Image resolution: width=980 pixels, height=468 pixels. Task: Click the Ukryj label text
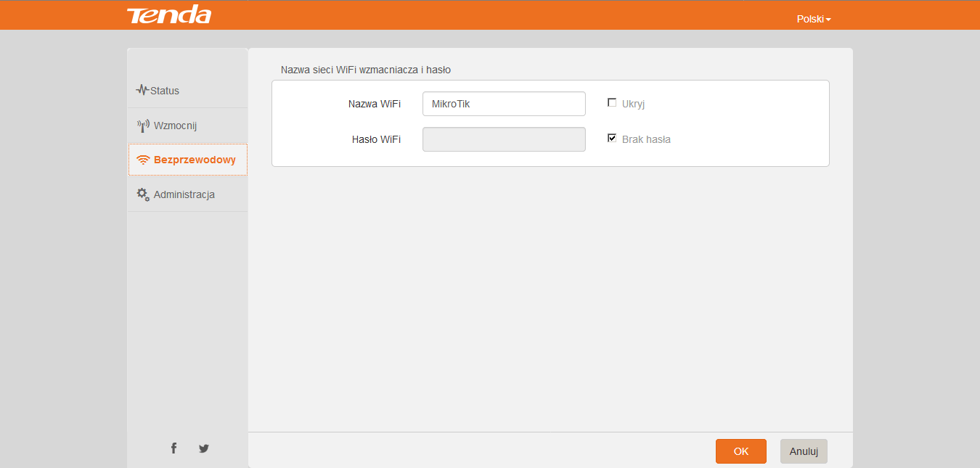point(633,104)
